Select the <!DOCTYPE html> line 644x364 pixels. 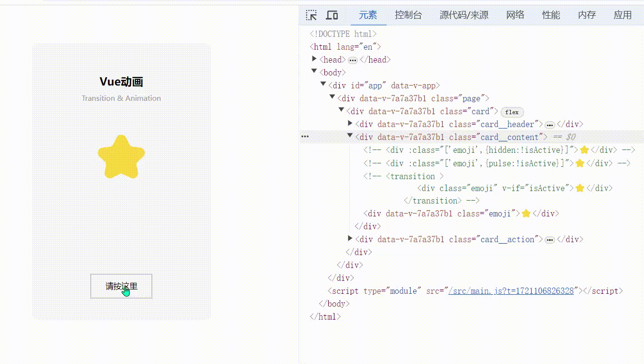pyautogui.click(x=343, y=34)
